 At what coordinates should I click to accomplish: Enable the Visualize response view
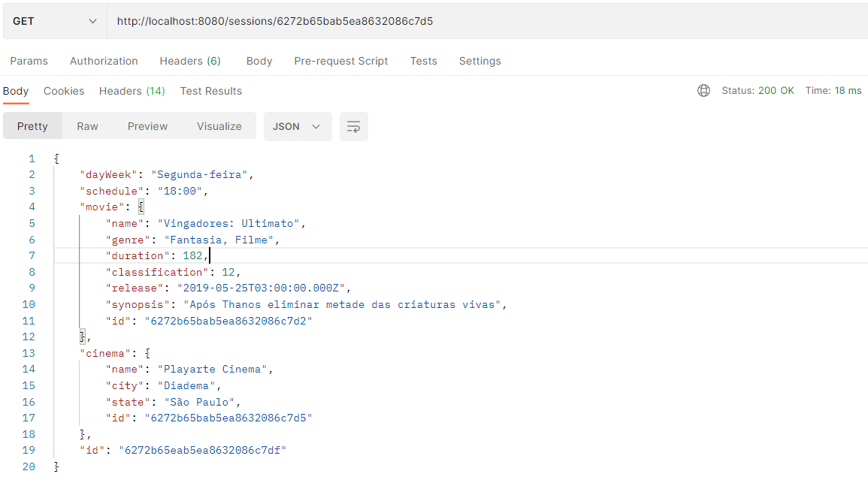219,126
